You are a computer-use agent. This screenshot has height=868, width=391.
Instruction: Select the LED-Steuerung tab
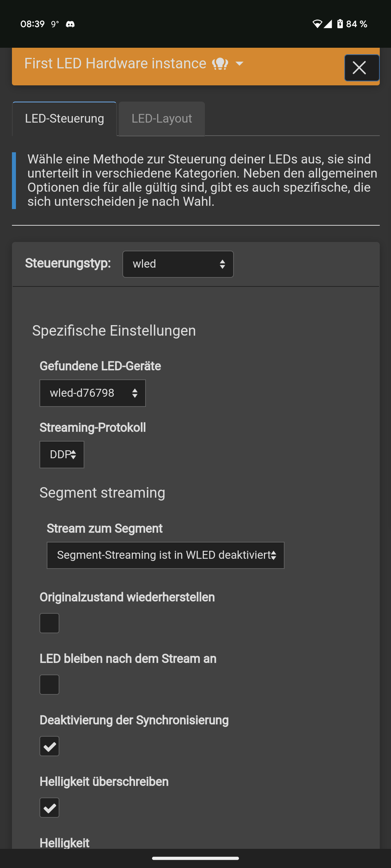pyautogui.click(x=64, y=119)
